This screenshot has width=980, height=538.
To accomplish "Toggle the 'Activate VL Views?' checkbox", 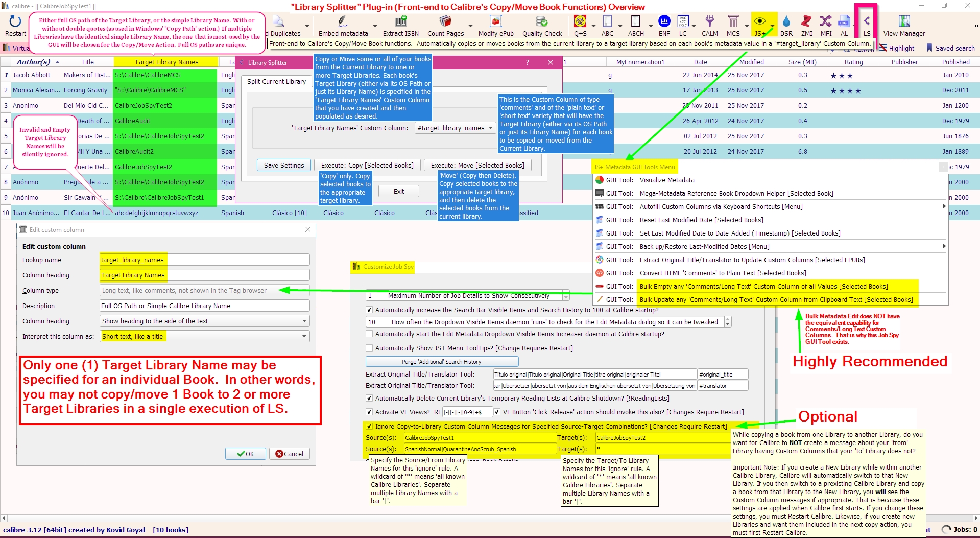I will pyautogui.click(x=369, y=412).
